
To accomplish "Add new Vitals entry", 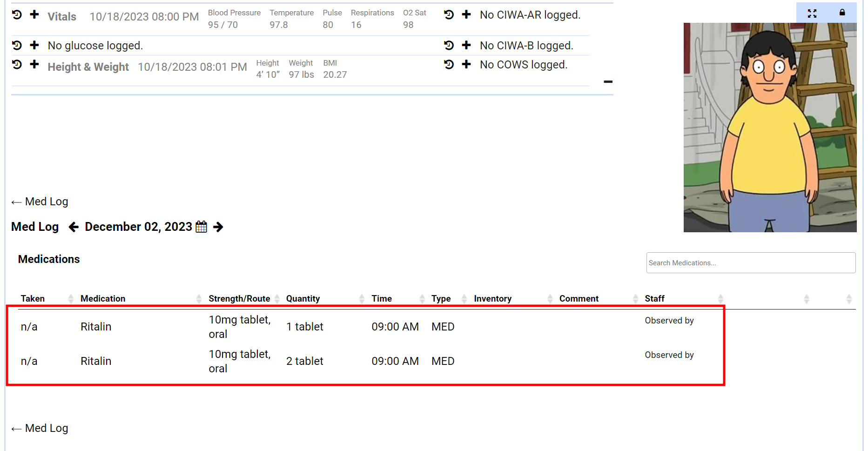I will [34, 15].
